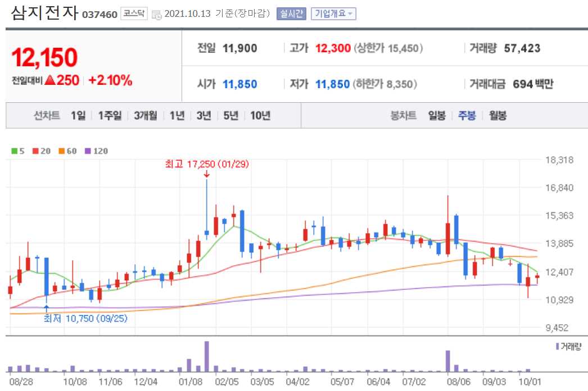Image resolution: width=588 pixels, height=391 pixels.
Task: Click the 02/05 date axis label
Action: 227,381
